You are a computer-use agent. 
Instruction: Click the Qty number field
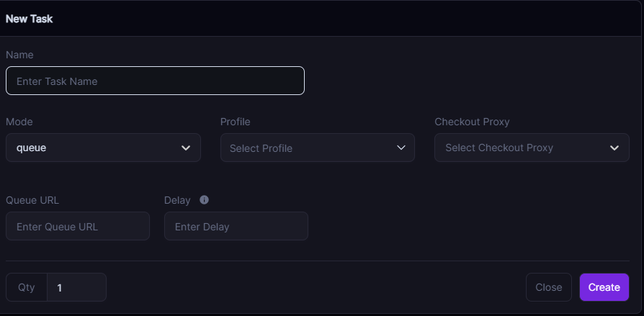click(77, 287)
